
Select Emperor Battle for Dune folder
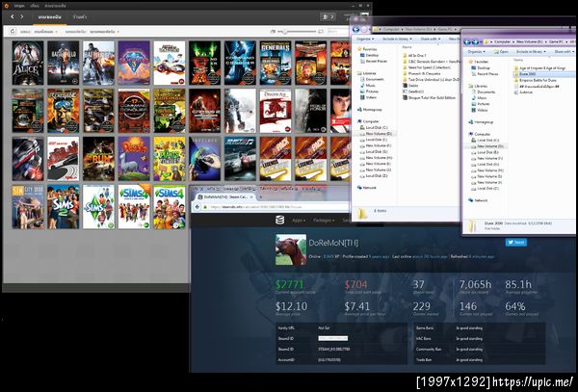point(535,80)
